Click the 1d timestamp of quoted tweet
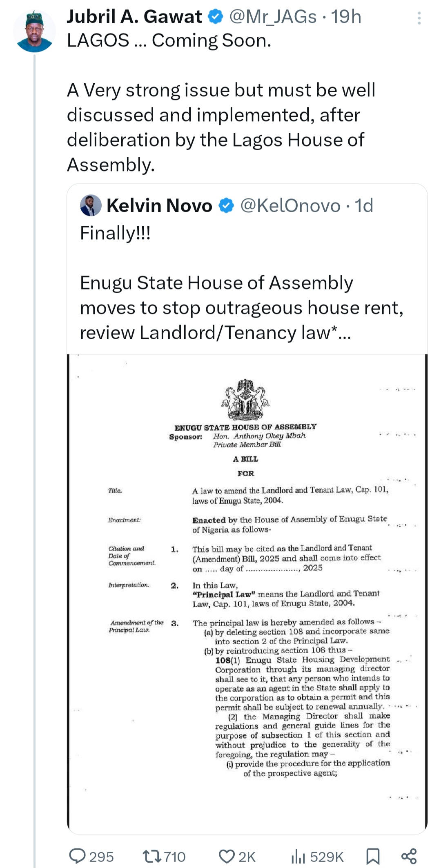This screenshot has height=868, width=441. [x=363, y=205]
